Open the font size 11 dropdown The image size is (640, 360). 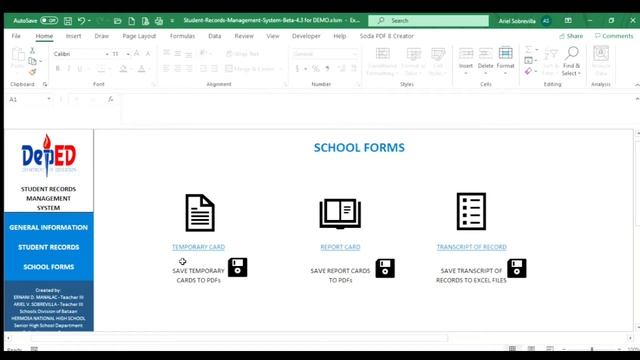coord(128,54)
